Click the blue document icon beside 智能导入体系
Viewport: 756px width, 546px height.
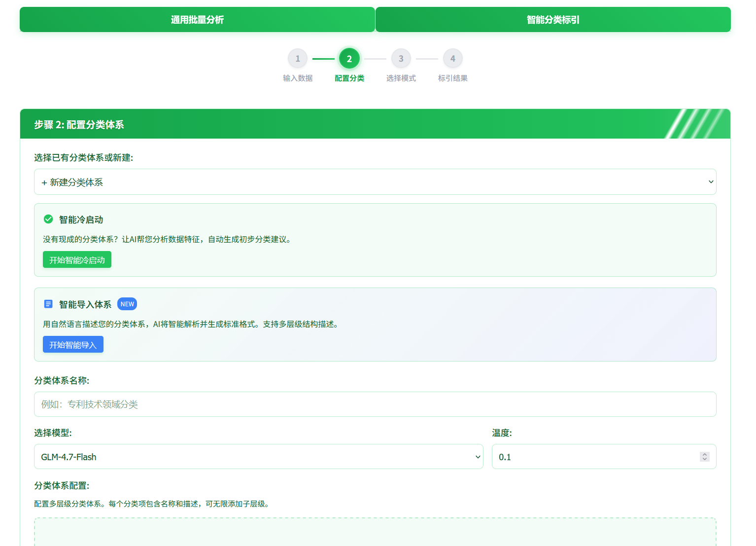(48, 304)
